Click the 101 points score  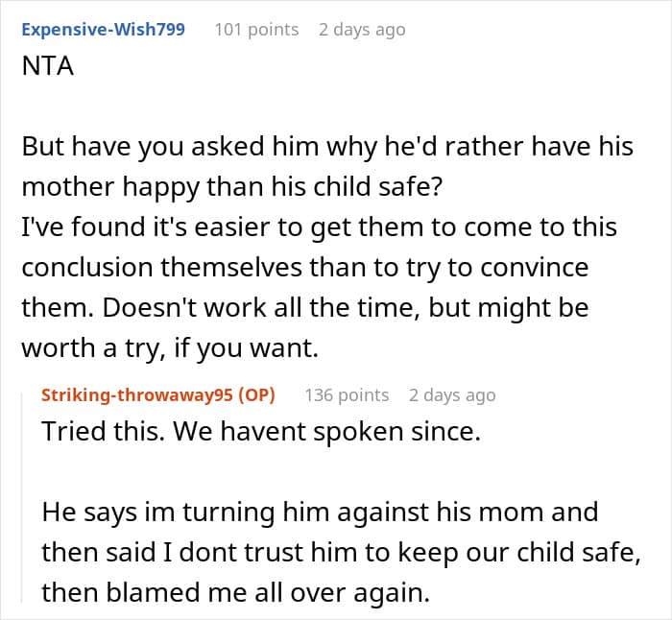[x=256, y=30]
